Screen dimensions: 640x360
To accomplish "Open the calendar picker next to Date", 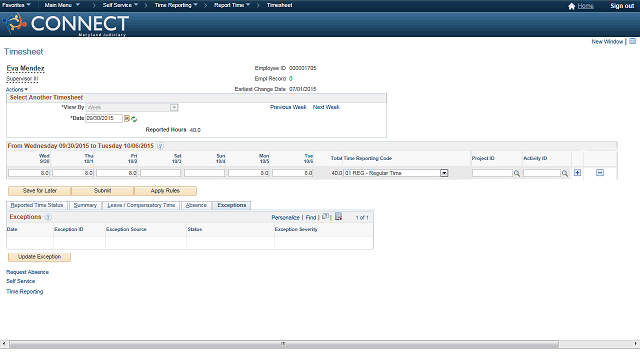I will [127, 118].
